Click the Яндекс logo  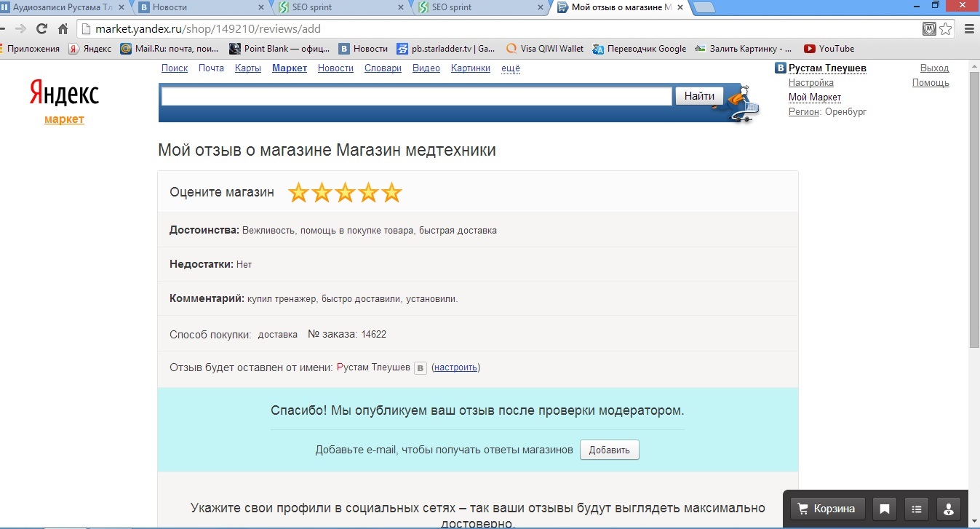[64, 93]
